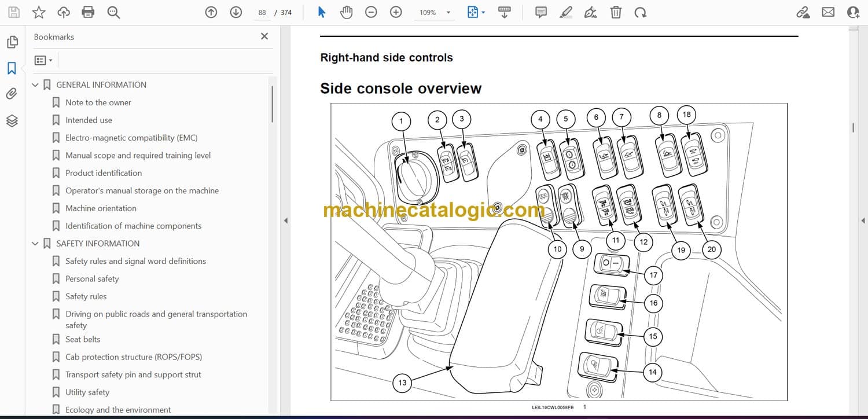The height and width of the screenshot is (419, 868).
Task: Activate the Hand pan tool
Action: 346,12
